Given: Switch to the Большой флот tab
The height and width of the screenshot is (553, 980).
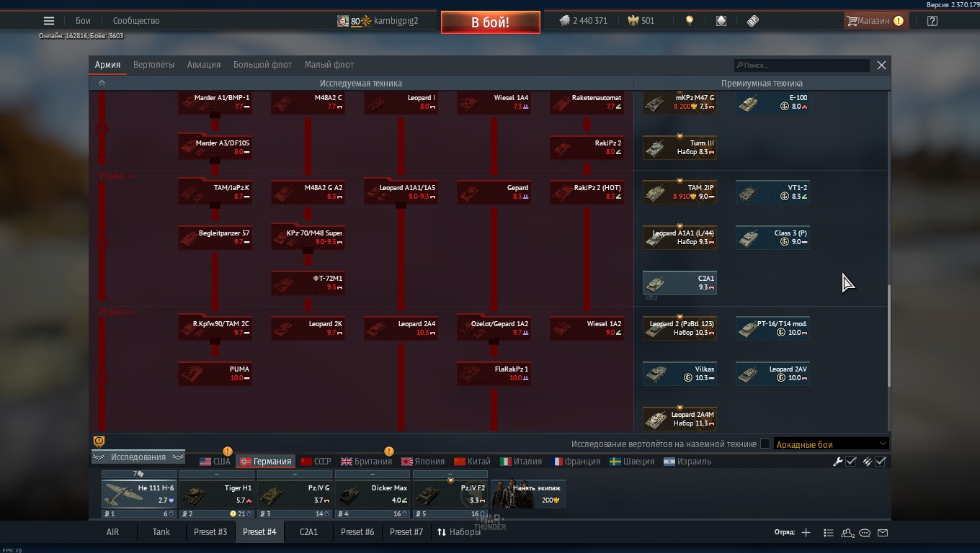Looking at the screenshot, I should click(262, 65).
